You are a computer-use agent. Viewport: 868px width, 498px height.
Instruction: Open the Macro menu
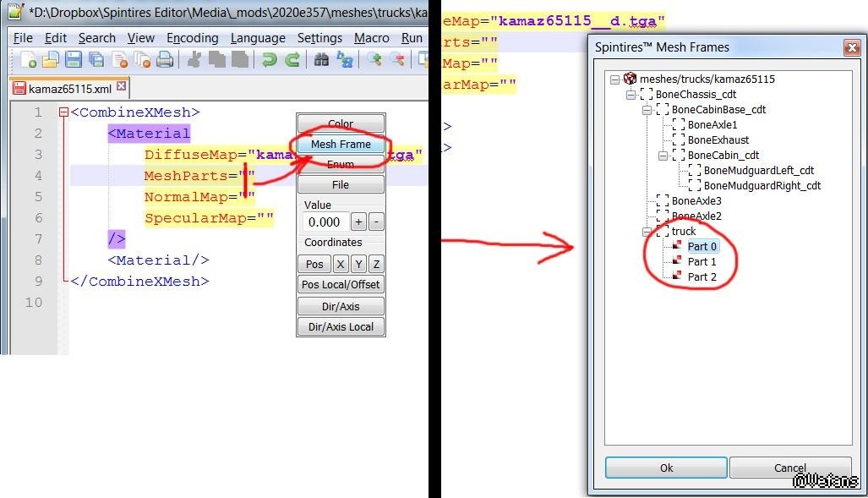pos(371,38)
